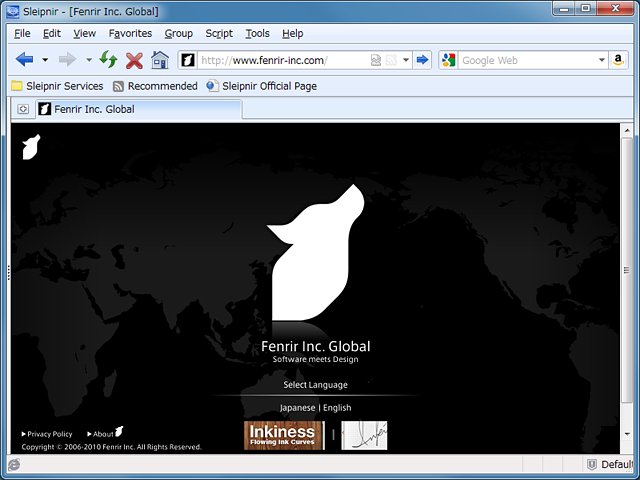The height and width of the screenshot is (480, 640).
Task: Click the 'Fenrir Inc. Global' heading text
Action: pyautogui.click(x=316, y=347)
